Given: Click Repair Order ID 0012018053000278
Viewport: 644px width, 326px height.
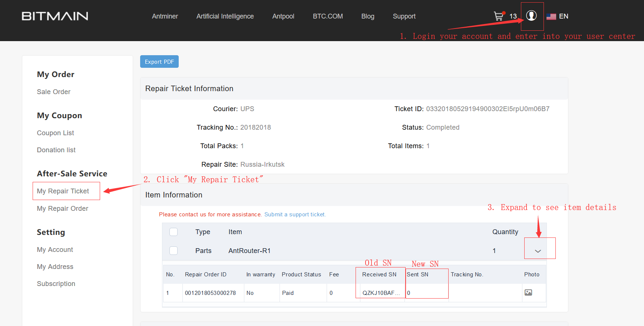Looking at the screenshot, I should coord(210,293).
